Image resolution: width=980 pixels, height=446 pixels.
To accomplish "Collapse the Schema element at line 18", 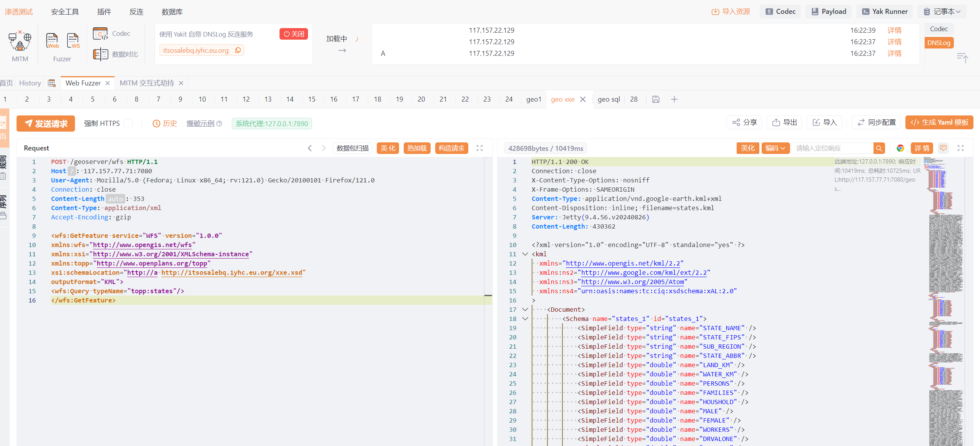I will (525, 319).
